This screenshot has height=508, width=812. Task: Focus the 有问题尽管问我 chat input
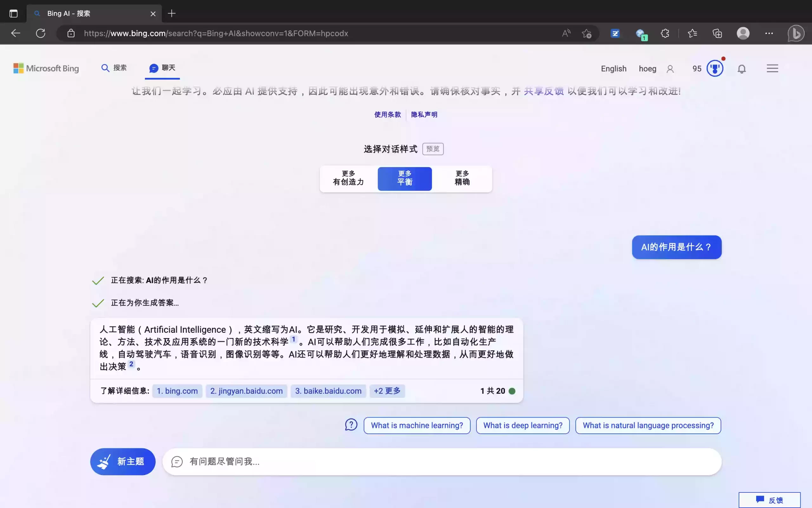tap(442, 461)
